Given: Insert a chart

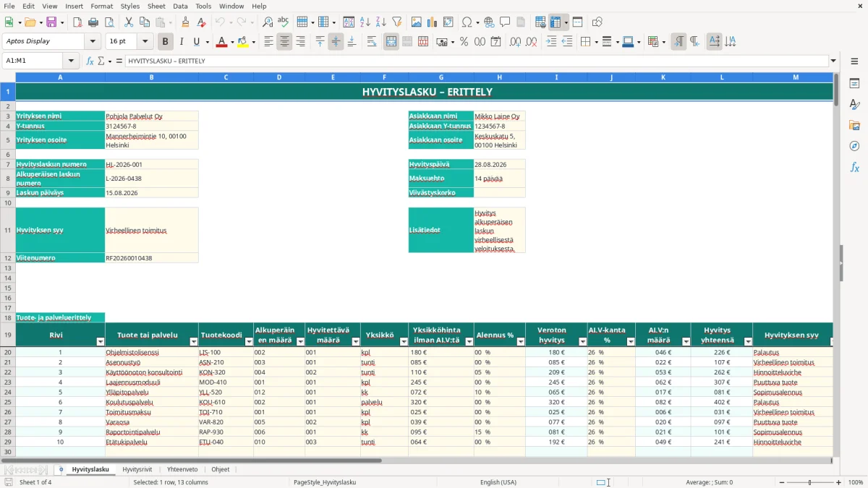Looking at the screenshot, I should click(433, 22).
